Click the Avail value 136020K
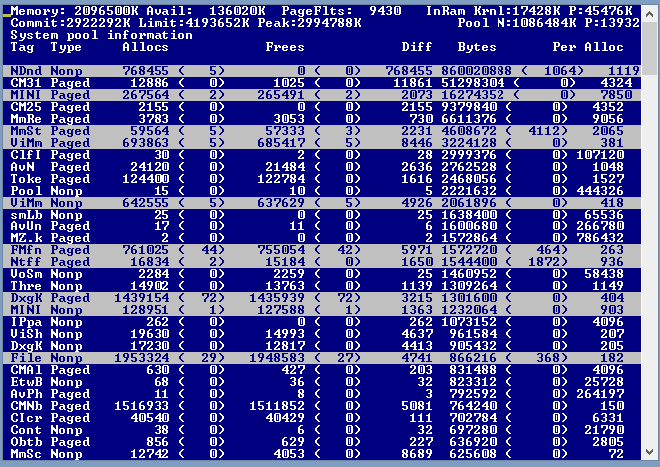 (x=237, y=11)
